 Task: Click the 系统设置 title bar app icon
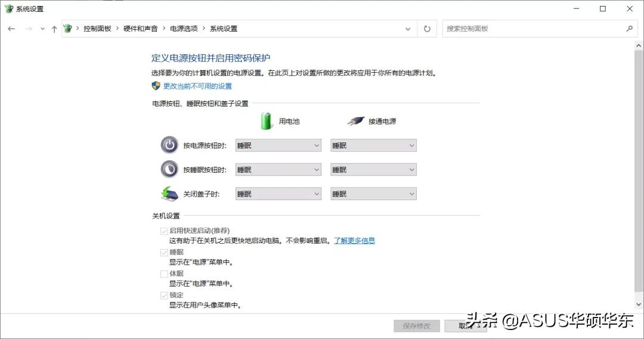click(x=8, y=8)
